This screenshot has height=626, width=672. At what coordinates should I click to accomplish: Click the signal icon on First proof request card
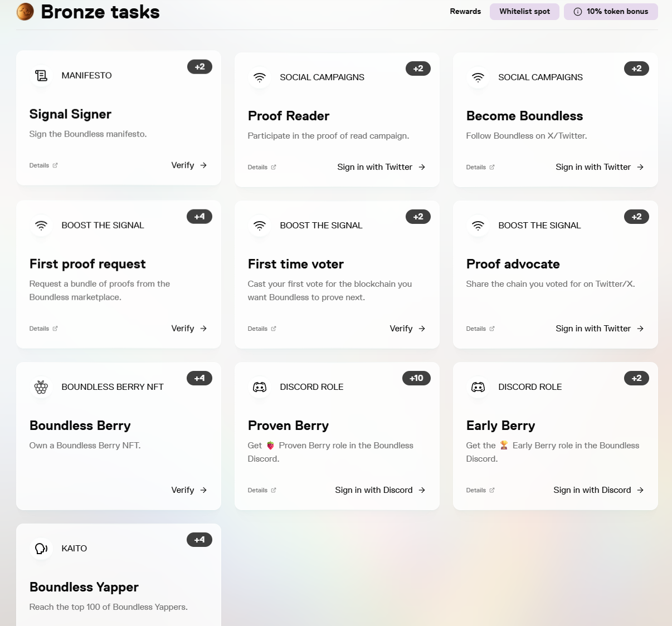[x=41, y=226]
